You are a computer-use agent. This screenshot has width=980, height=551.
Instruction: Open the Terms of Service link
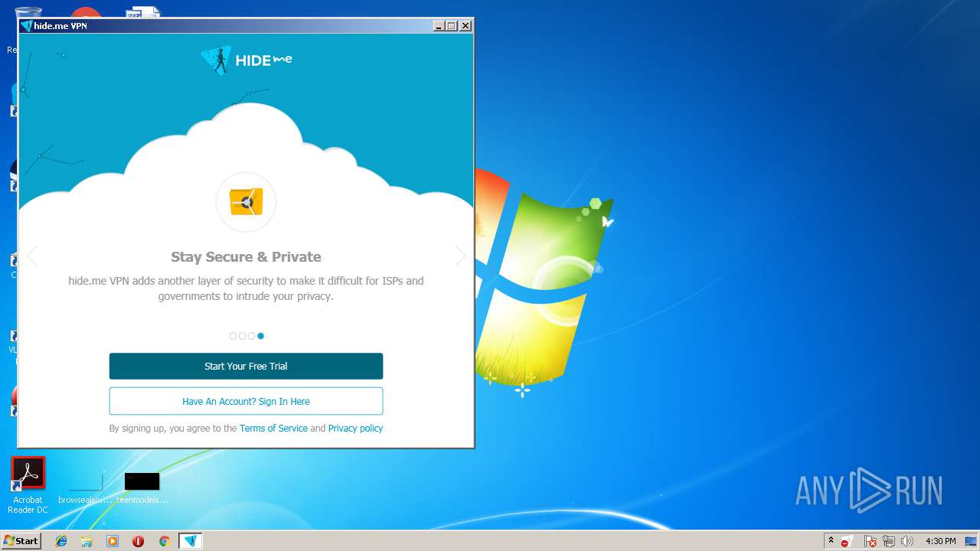point(273,429)
